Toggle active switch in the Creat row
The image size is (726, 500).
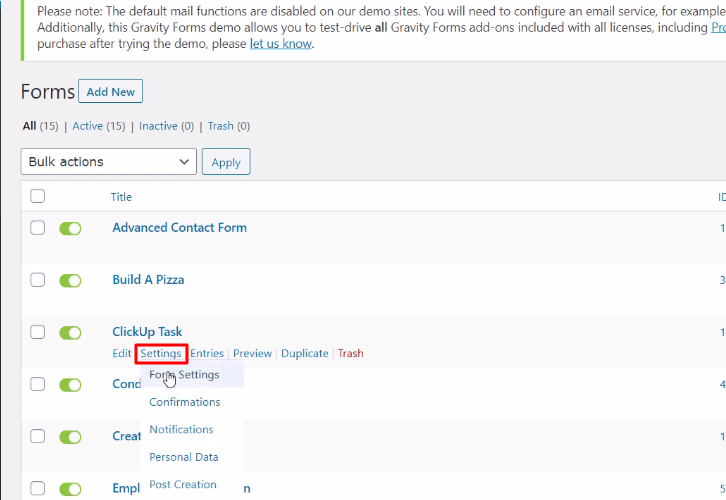pyautogui.click(x=70, y=437)
